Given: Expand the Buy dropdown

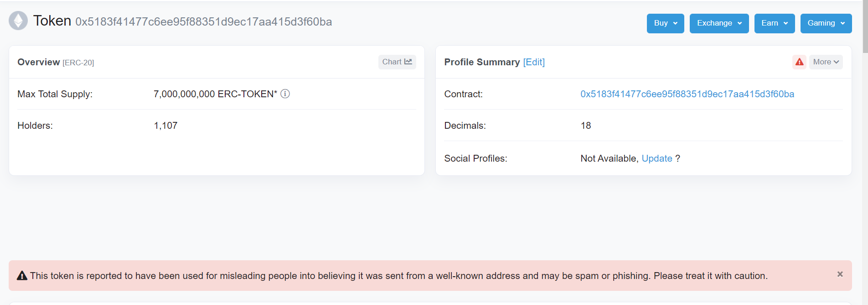Looking at the screenshot, I should [665, 23].
